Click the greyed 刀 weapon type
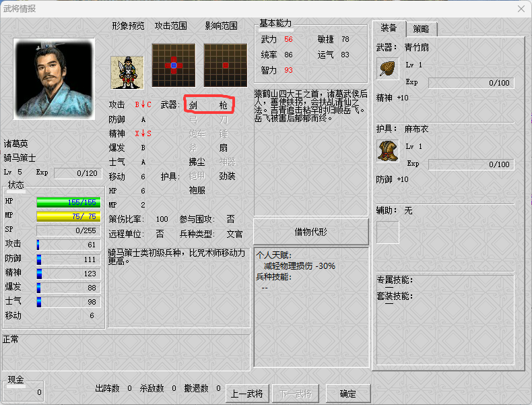Screen dimensions: 532x405 click(x=224, y=119)
